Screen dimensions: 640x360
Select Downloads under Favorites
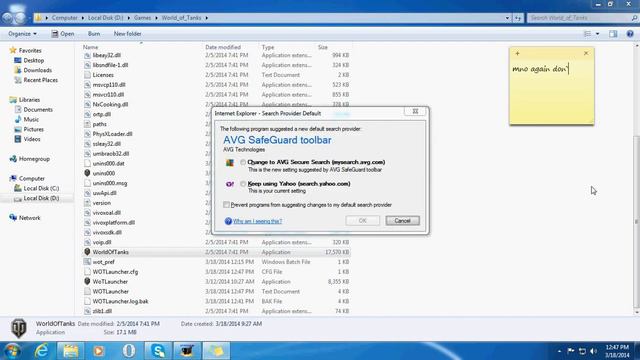[38, 70]
